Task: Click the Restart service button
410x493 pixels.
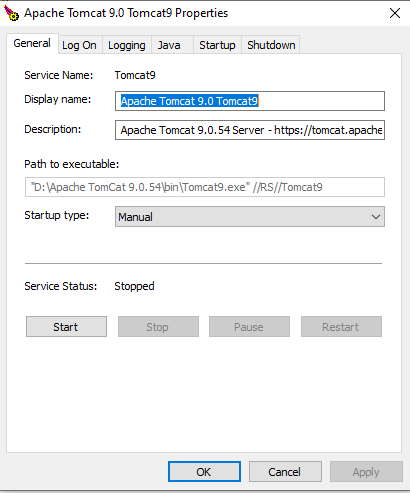Action: click(341, 327)
